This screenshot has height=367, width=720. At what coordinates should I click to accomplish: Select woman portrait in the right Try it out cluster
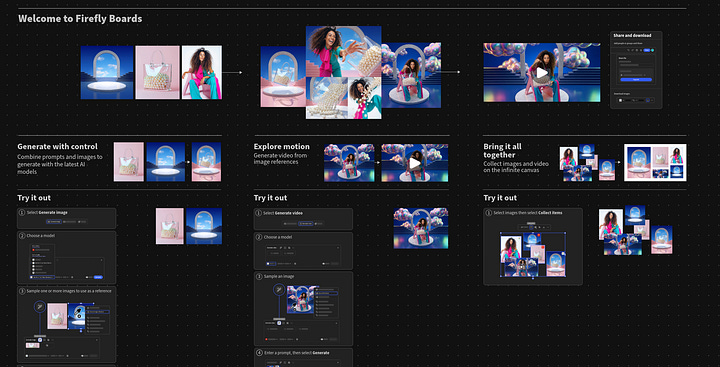tap(611, 224)
